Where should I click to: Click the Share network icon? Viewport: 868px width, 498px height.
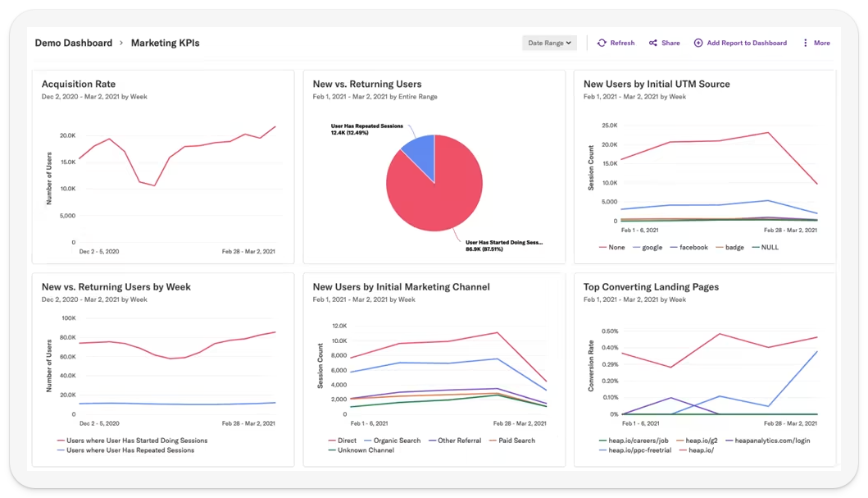point(653,43)
